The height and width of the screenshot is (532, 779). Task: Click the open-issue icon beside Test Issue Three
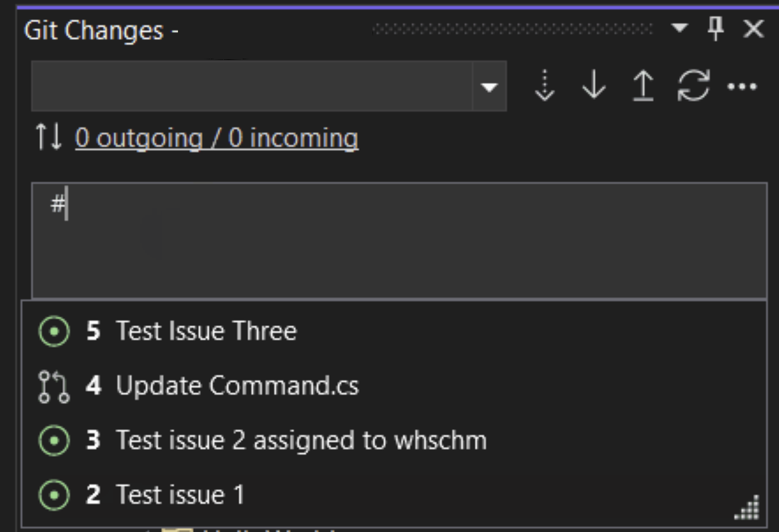coord(53,331)
